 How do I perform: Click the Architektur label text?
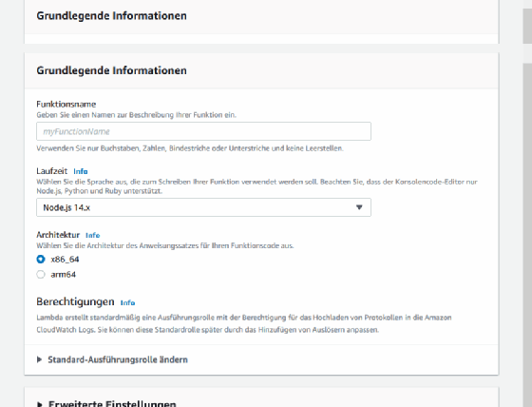(58, 235)
